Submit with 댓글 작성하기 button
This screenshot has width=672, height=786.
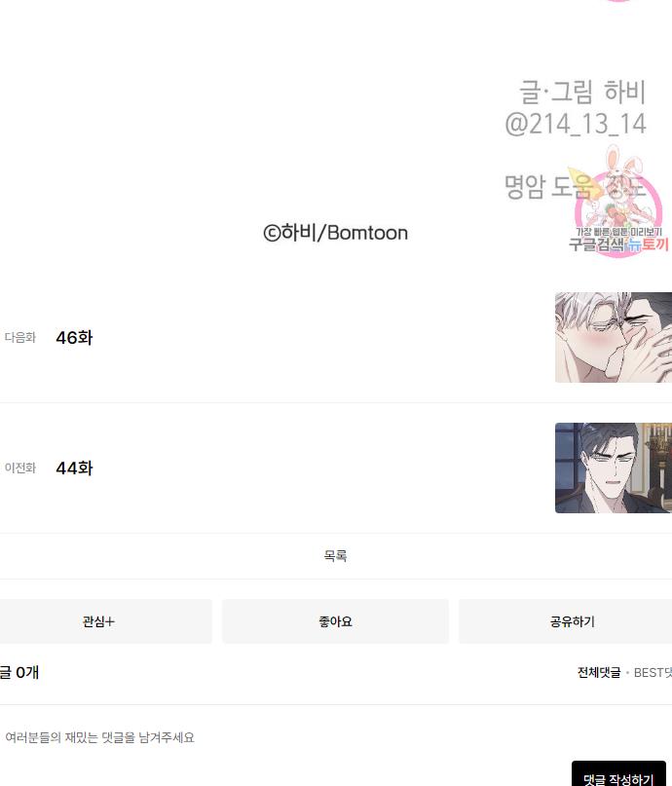coord(618,774)
